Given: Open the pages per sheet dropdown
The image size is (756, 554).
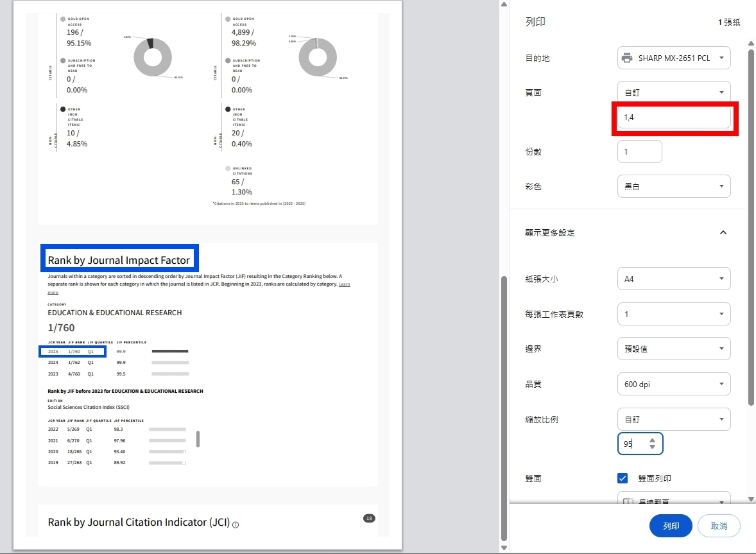Looking at the screenshot, I should (x=674, y=314).
